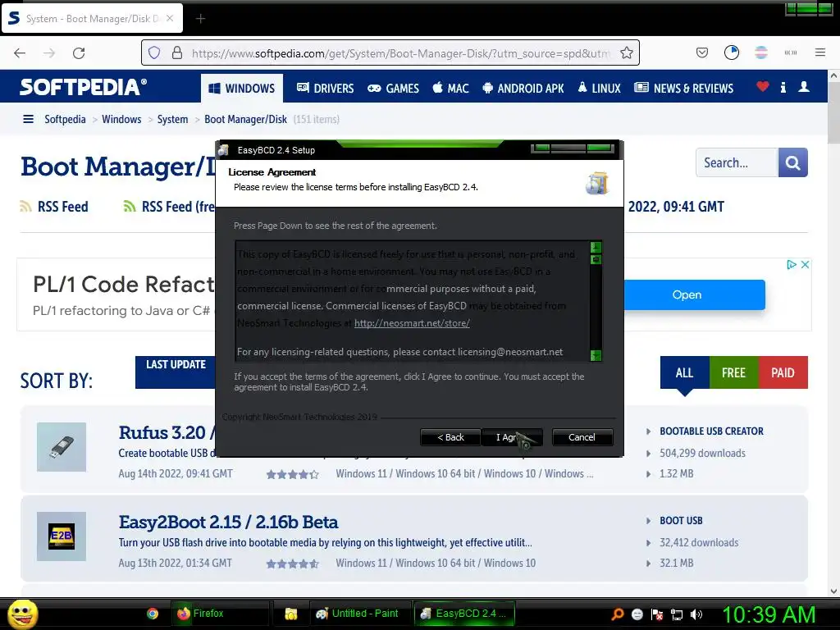Image resolution: width=840 pixels, height=630 pixels.
Task: Open the Pocket save icon
Action: [702, 52]
